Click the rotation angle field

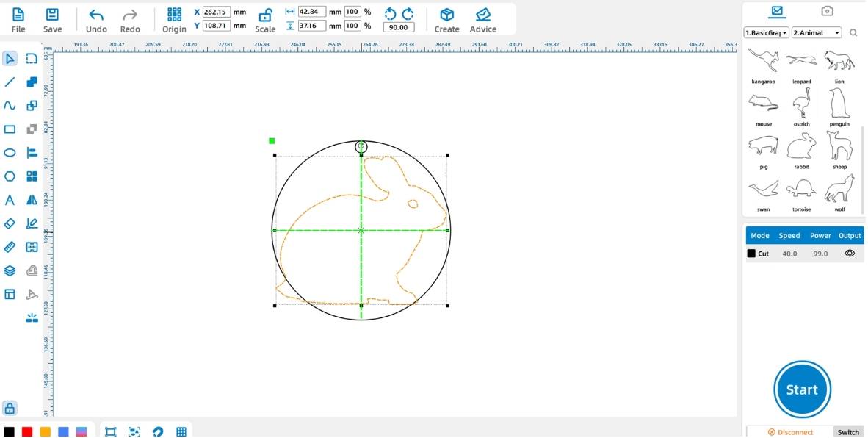pos(399,27)
